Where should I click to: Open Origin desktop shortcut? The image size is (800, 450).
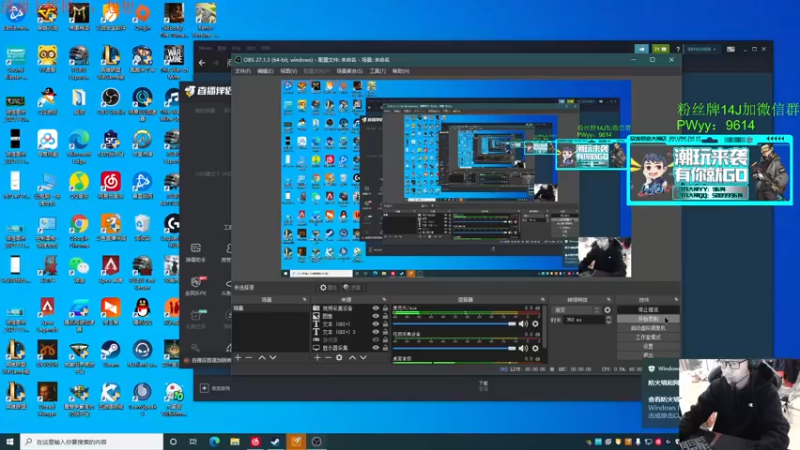pyautogui.click(x=142, y=17)
